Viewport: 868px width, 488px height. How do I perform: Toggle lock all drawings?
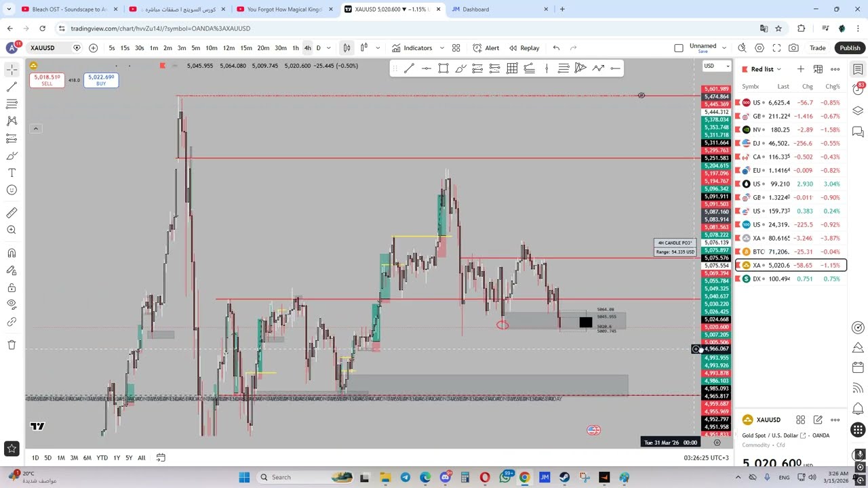point(12,287)
